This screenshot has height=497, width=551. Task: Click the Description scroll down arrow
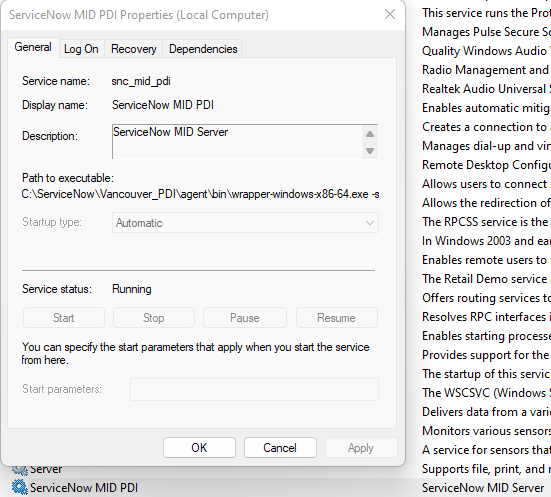tap(370, 150)
